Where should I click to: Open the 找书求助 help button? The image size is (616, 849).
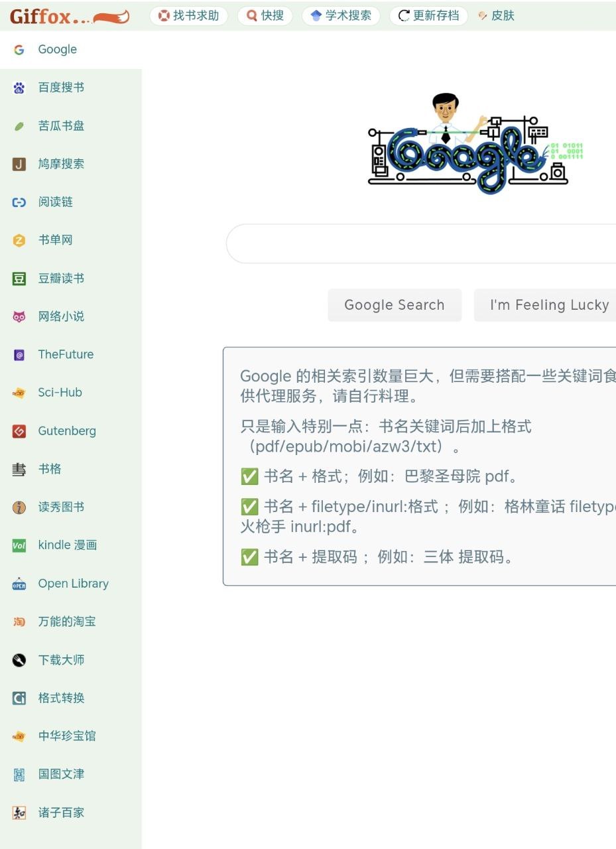pyautogui.click(x=189, y=16)
